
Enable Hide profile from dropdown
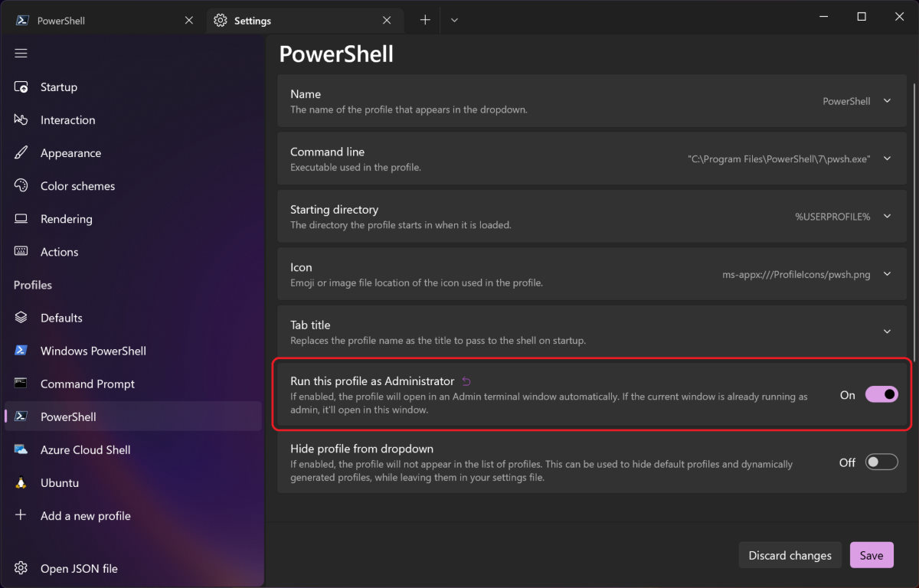pos(881,461)
